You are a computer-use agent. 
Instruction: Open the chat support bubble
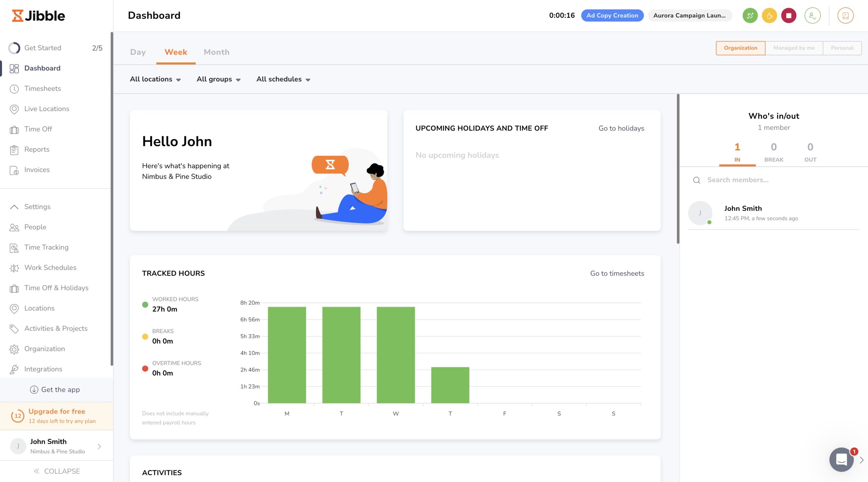841,460
